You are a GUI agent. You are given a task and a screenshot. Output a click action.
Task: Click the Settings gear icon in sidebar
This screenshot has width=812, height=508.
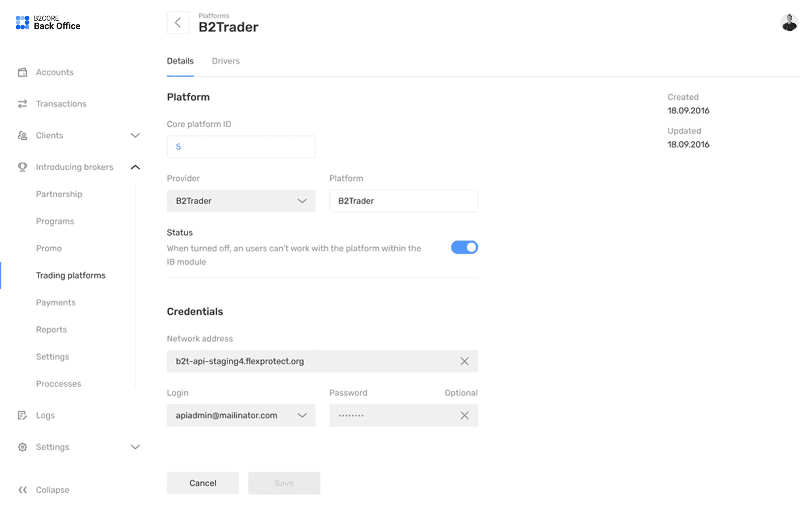[x=23, y=447]
